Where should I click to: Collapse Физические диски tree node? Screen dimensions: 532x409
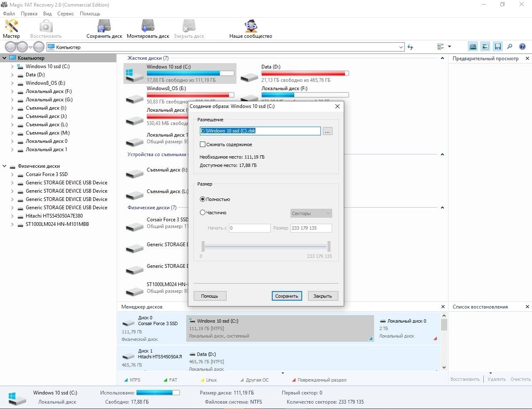pyautogui.click(x=5, y=166)
